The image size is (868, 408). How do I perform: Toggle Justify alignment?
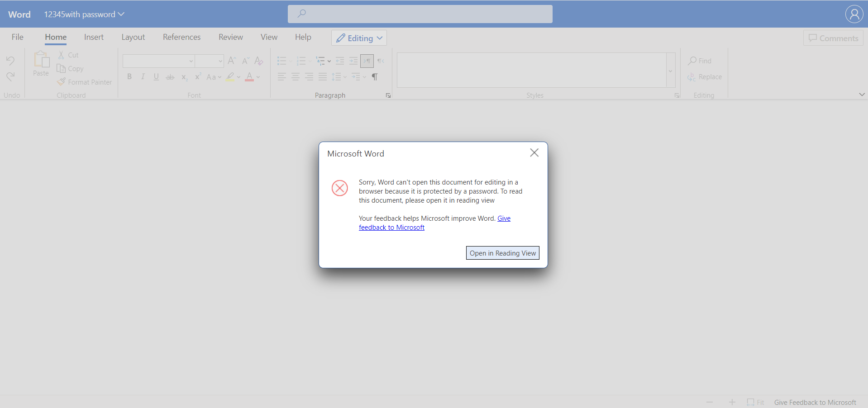pyautogui.click(x=322, y=77)
